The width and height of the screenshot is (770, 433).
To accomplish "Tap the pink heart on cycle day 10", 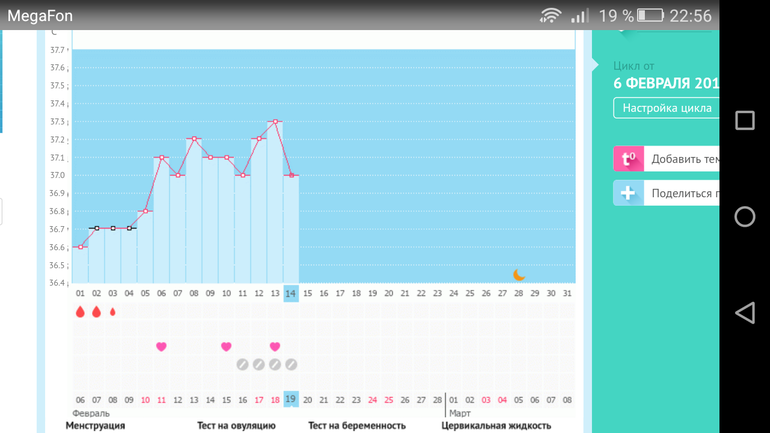I will click(226, 347).
